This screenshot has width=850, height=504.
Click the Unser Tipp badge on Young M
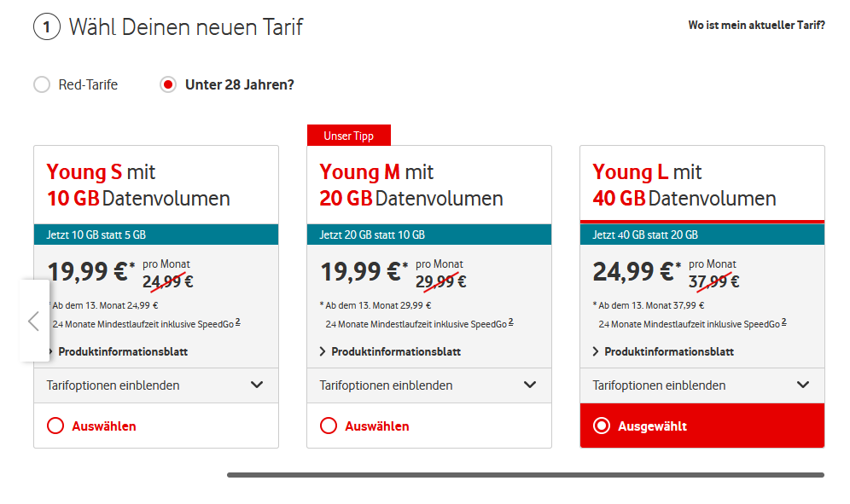(348, 136)
